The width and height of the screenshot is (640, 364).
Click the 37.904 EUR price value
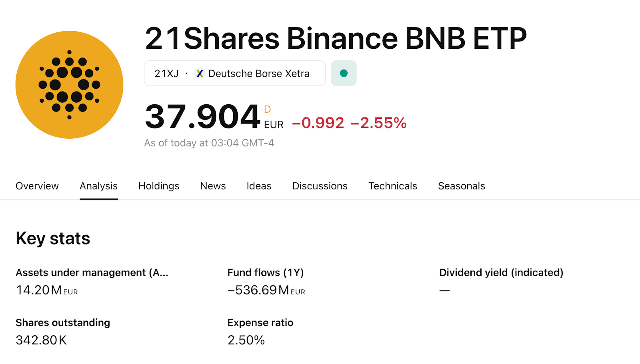point(203,117)
